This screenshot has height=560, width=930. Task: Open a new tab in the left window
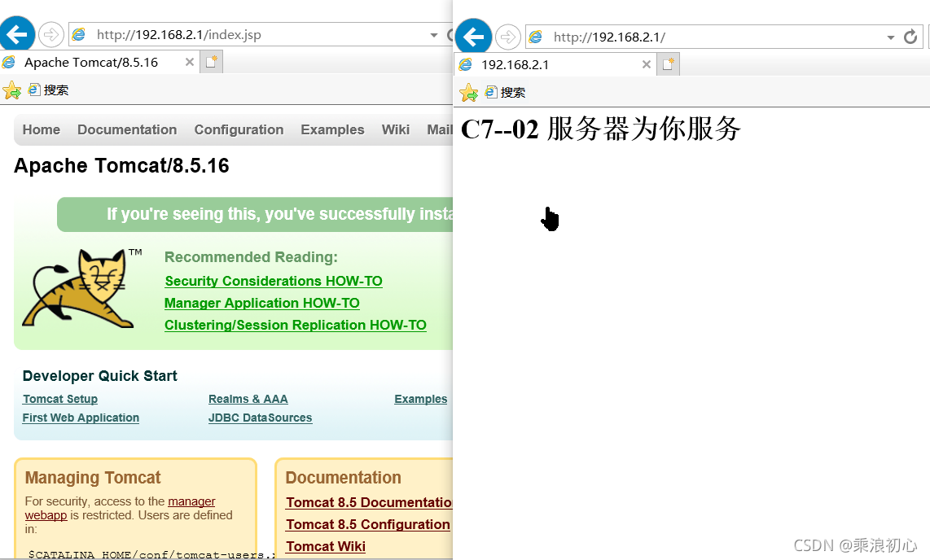(211, 62)
